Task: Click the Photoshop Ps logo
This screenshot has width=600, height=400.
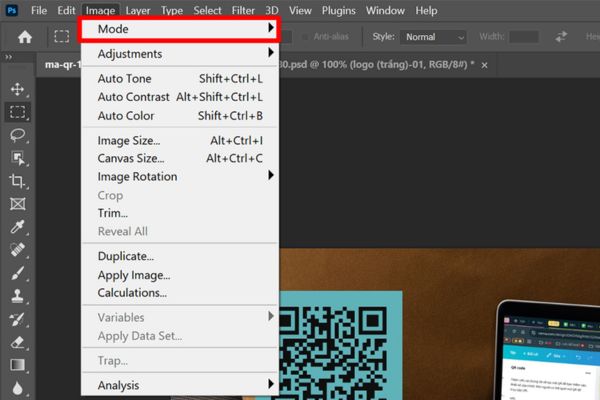Action: click(12, 10)
